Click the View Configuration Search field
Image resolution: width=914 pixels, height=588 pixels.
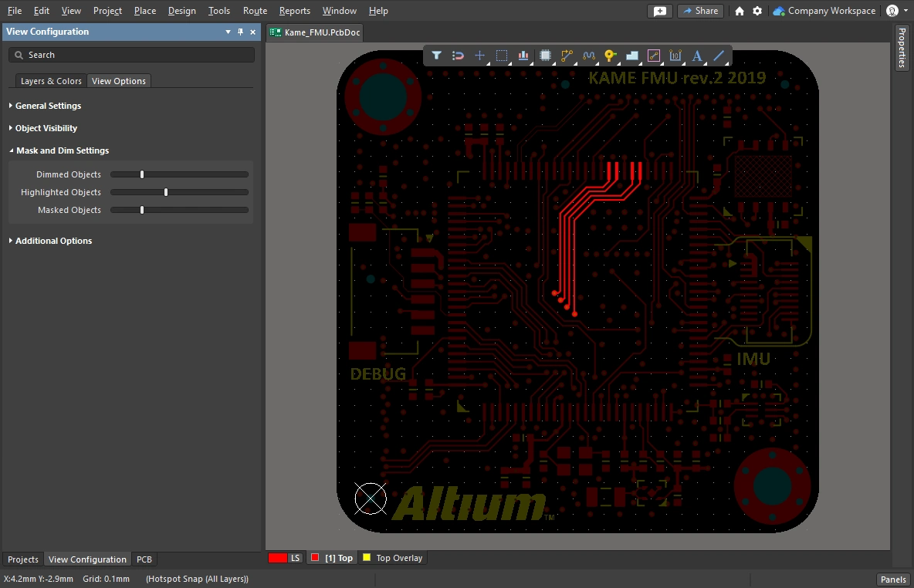tap(131, 55)
